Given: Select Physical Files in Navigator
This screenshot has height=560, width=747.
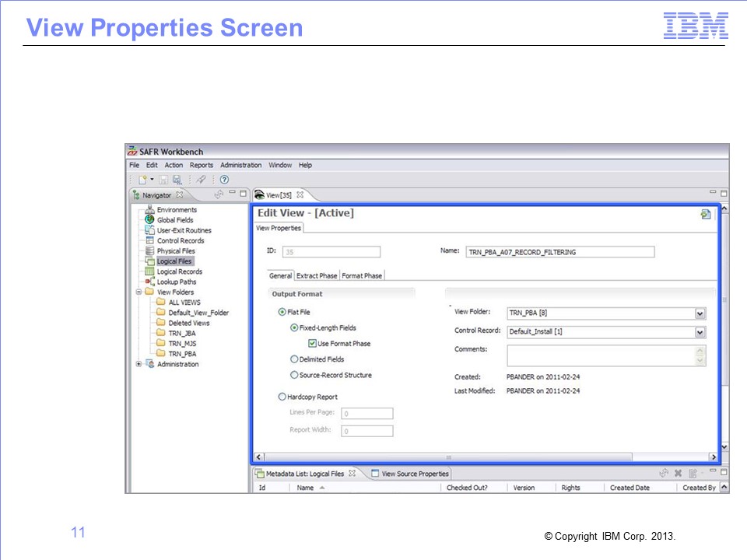Looking at the screenshot, I should point(176,251).
